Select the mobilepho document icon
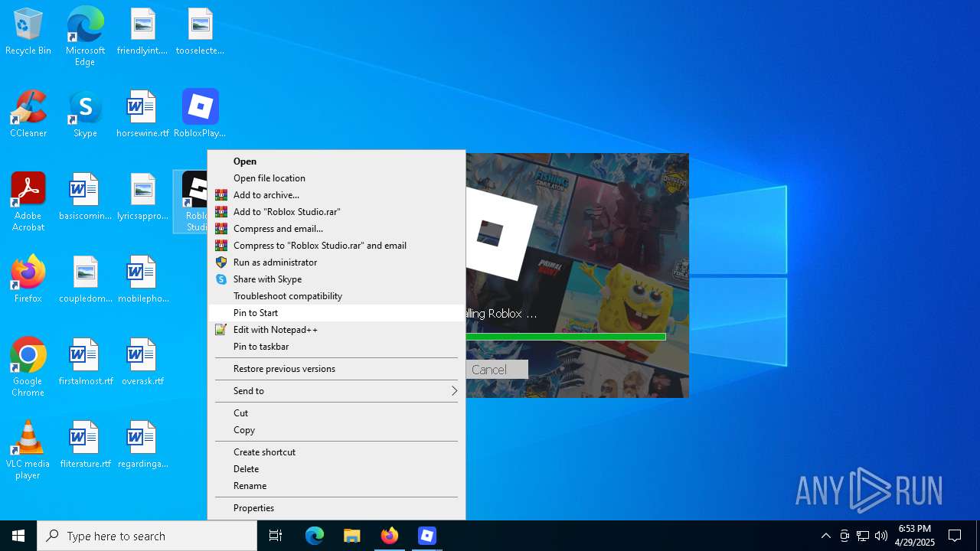Viewport: 980px width, 551px height. (x=142, y=280)
